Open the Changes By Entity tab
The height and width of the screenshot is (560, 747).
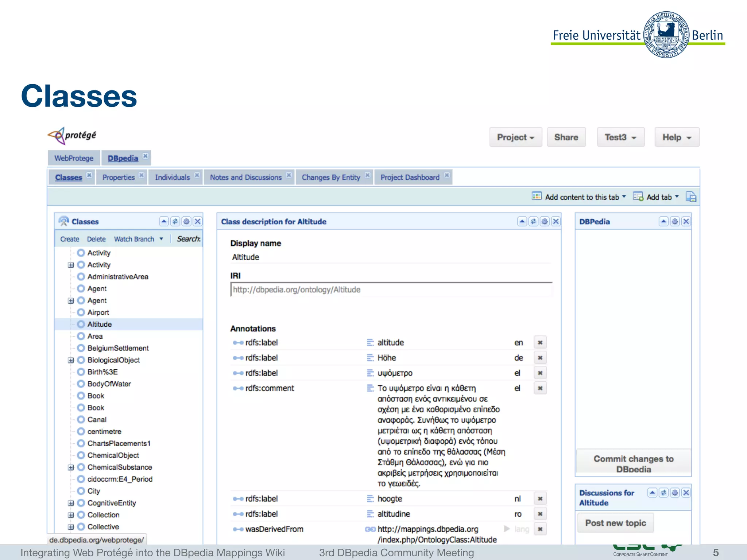tap(331, 178)
